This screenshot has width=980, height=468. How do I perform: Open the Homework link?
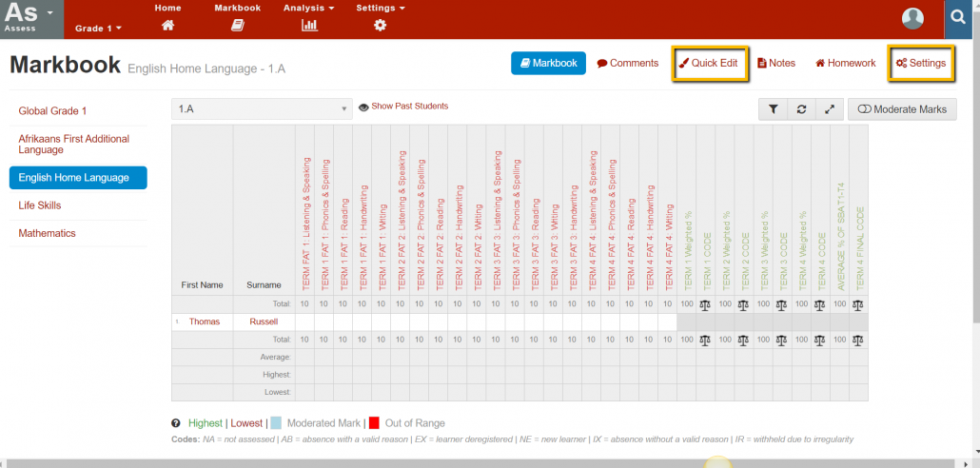point(845,63)
